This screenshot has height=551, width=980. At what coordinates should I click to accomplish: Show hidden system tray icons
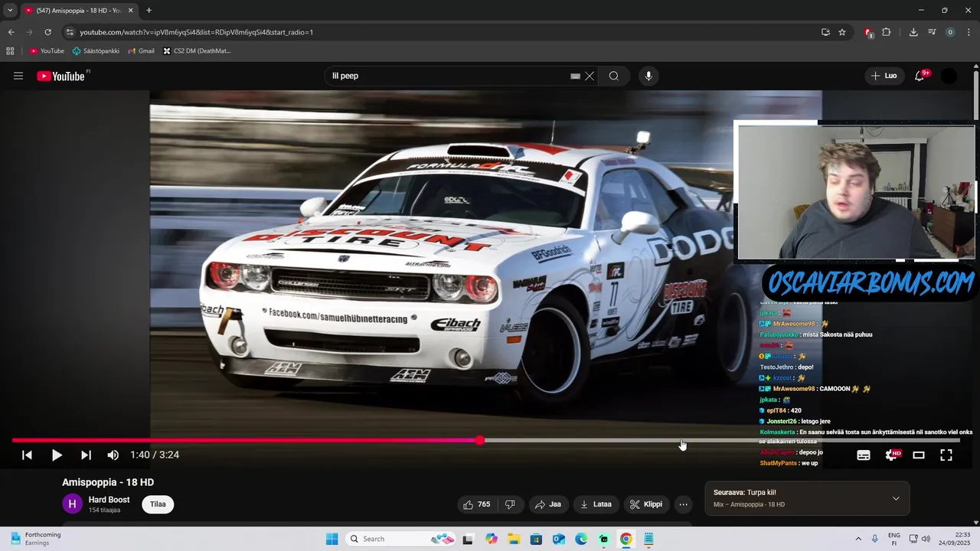pyautogui.click(x=858, y=539)
